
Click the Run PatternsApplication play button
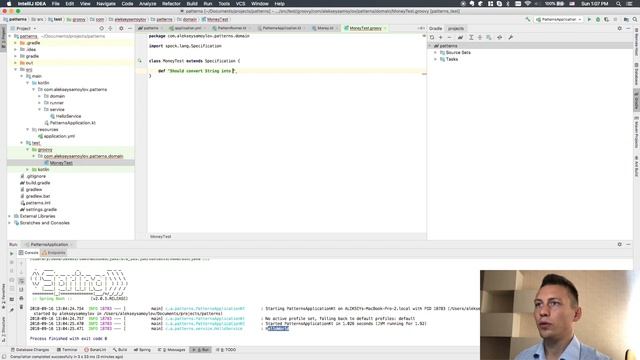point(589,19)
